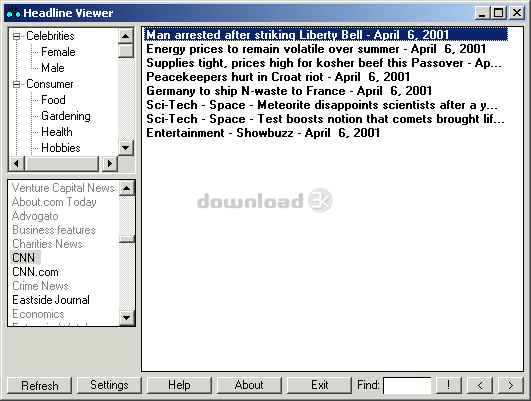531x401 pixels.
Task: Collapse the Celebrities tree node
Action: click(x=16, y=36)
